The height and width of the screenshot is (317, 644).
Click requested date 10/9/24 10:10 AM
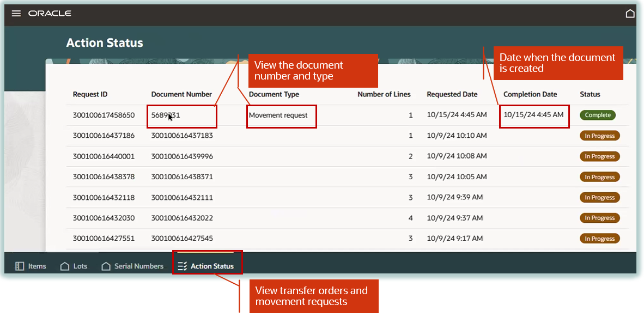[457, 136]
